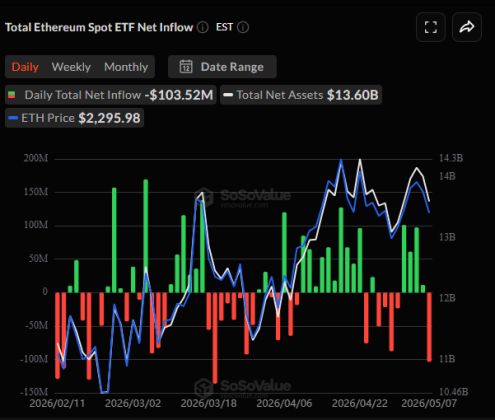Open the Date Range picker
Viewport: 495px width, 420px height.
[222, 67]
